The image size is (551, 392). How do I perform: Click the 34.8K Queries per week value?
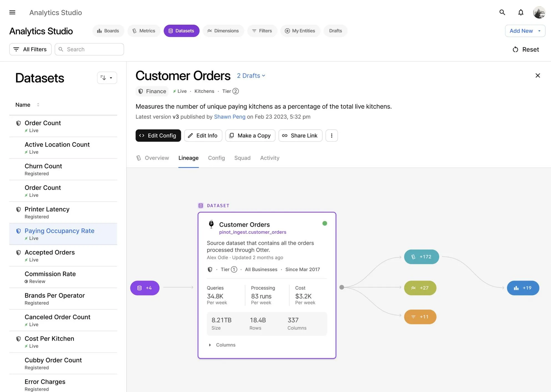(x=215, y=296)
